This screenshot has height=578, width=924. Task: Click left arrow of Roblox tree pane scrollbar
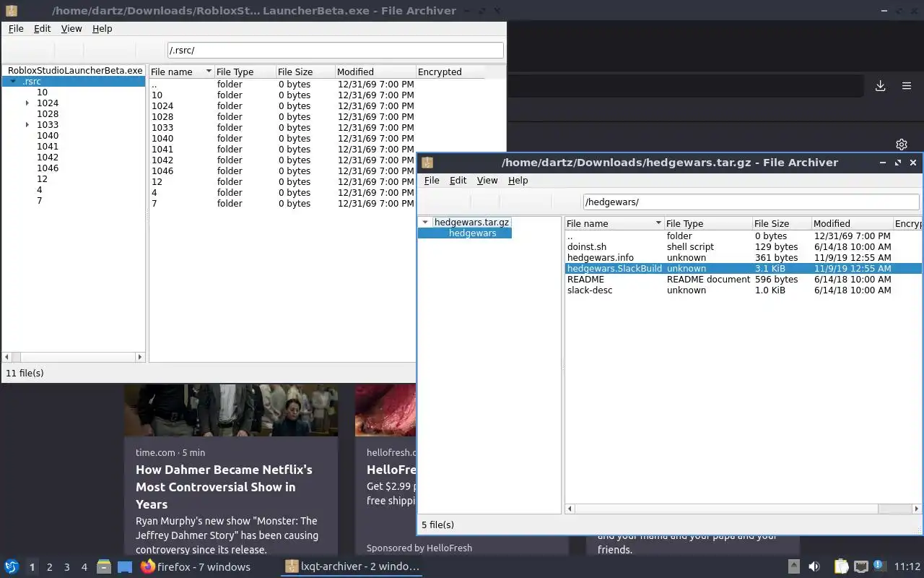pyautogui.click(x=7, y=357)
